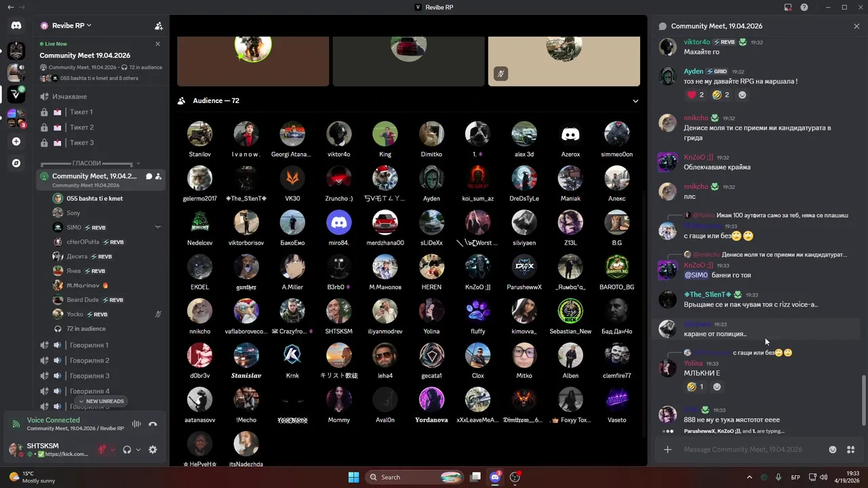This screenshot has width=868, height=488.
Task: Open emoji picker in message box
Action: coord(833,449)
